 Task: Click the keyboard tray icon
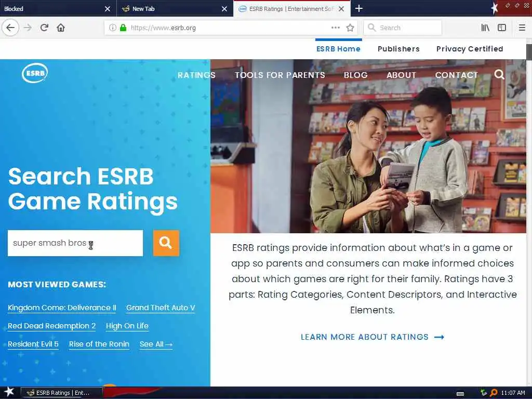tap(460, 394)
